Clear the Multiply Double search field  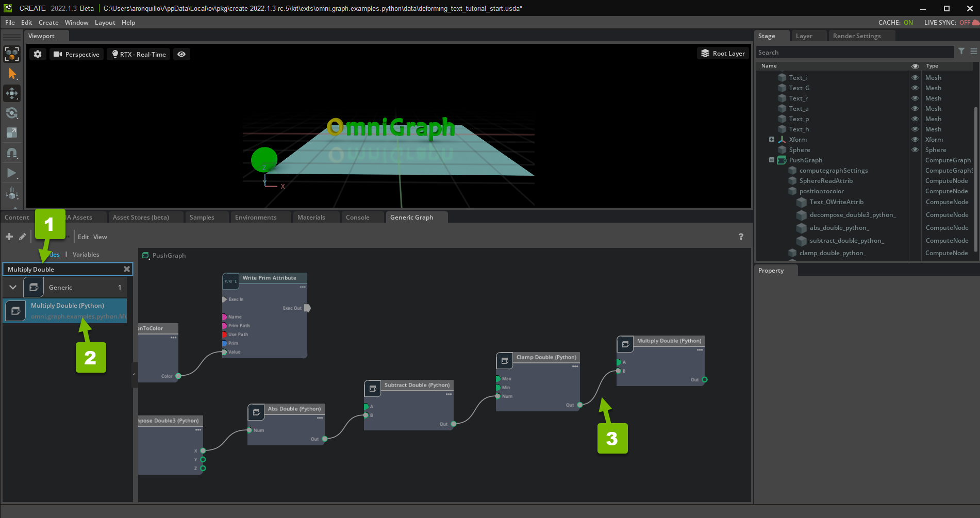127,269
